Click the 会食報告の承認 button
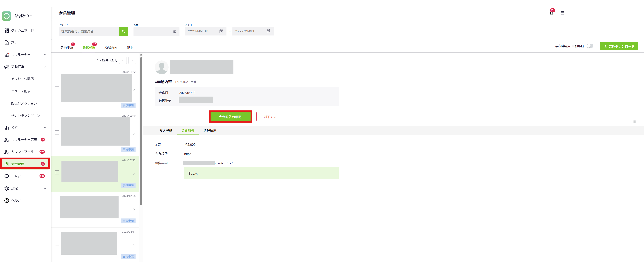Image resolution: width=644 pixels, height=262 pixels. 230,117
